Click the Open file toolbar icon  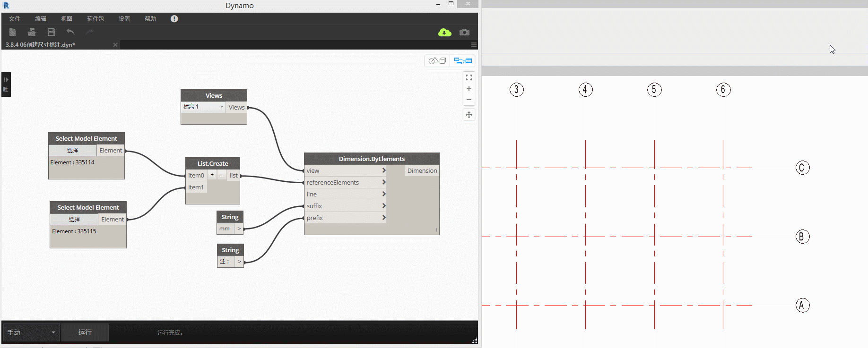32,32
